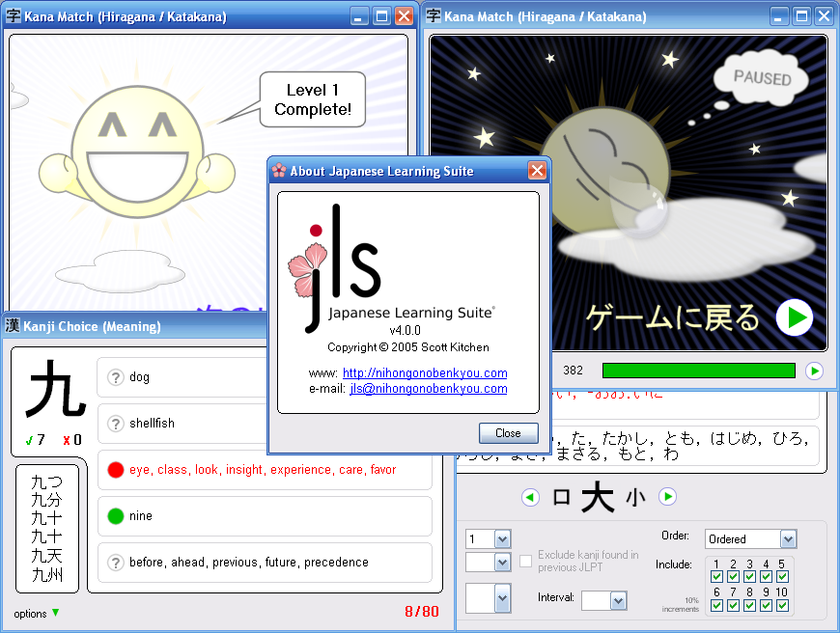Click the large green play button on the paused game
Image resolution: width=840 pixels, height=633 pixels.
pos(795,317)
